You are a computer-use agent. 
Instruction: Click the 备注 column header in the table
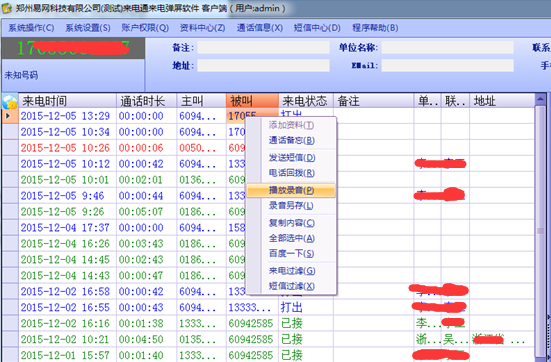click(x=374, y=101)
